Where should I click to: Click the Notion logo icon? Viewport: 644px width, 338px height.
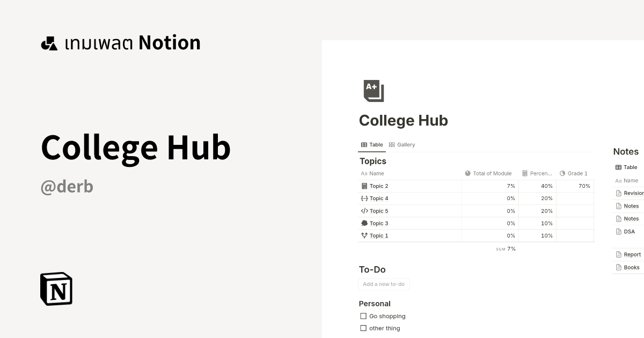(56, 289)
